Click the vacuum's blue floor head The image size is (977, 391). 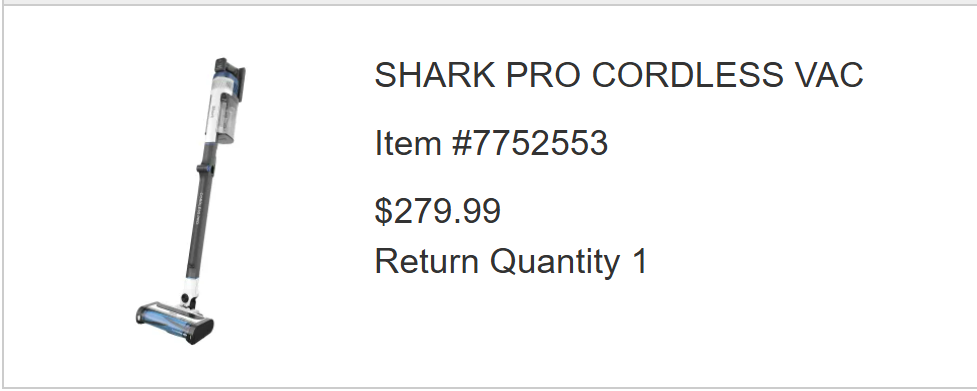[x=174, y=322]
